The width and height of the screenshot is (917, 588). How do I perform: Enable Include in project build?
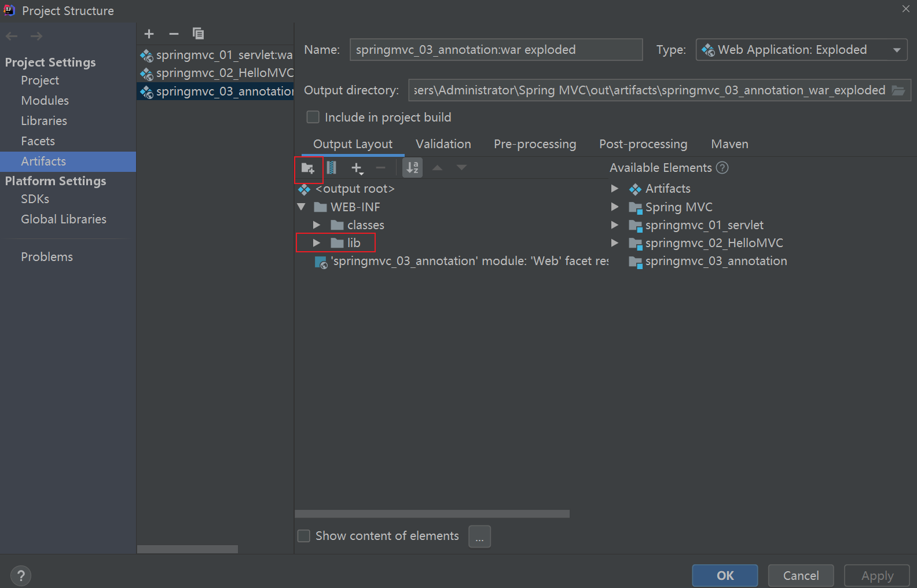(313, 117)
